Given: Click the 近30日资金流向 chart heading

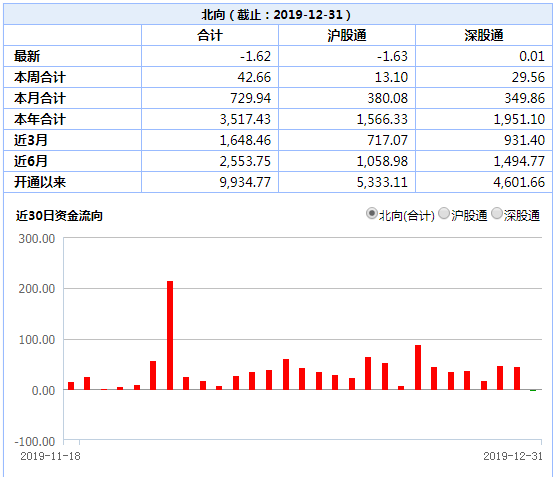Looking at the screenshot, I should click(x=59, y=215).
